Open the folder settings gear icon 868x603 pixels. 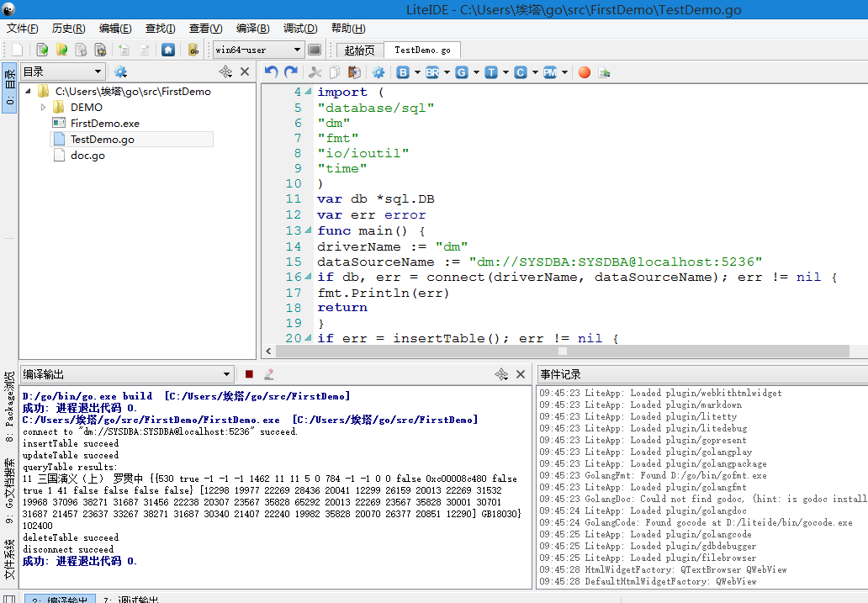point(120,72)
